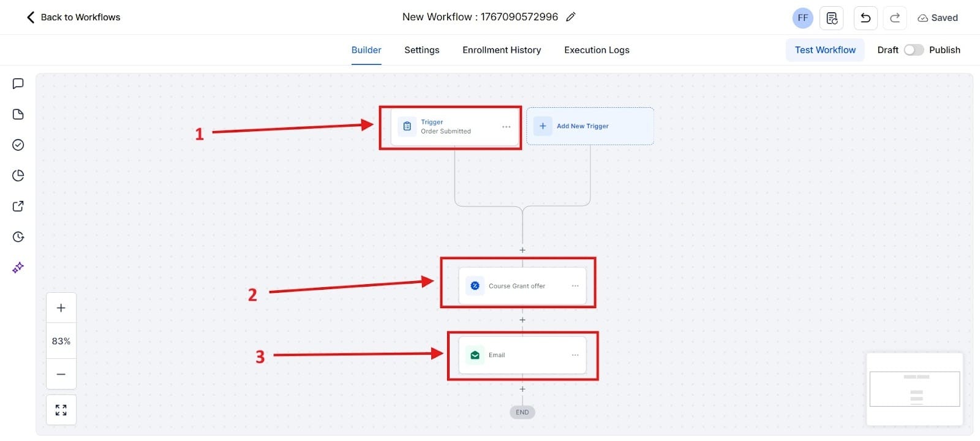Click the Test Workflow button
This screenshot has width=980, height=441.
[x=825, y=50]
